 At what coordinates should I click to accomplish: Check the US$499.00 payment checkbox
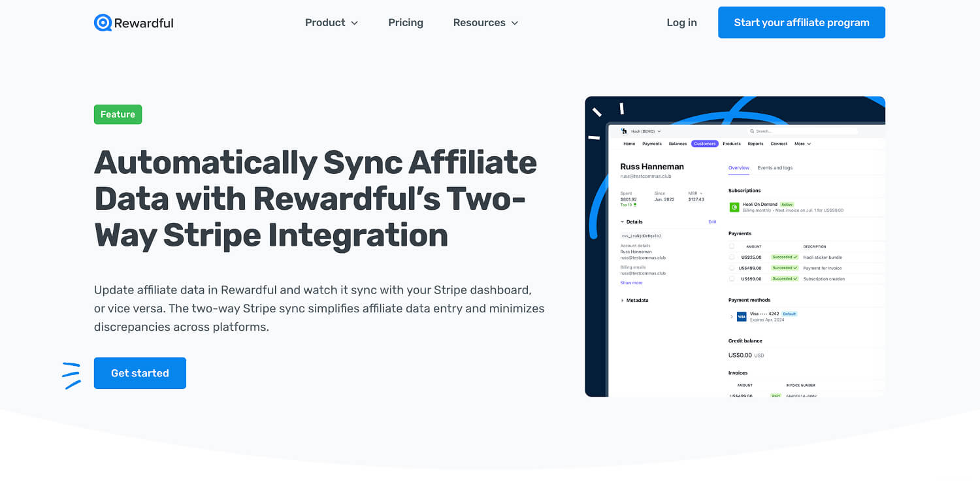pos(732,268)
